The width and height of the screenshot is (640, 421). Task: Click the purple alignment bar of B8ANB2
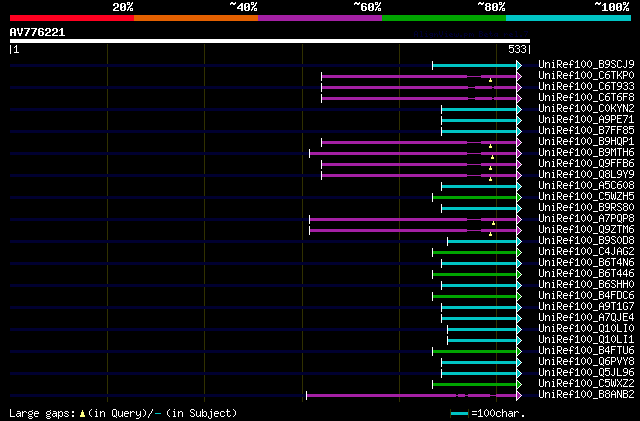(x=414, y=395)
